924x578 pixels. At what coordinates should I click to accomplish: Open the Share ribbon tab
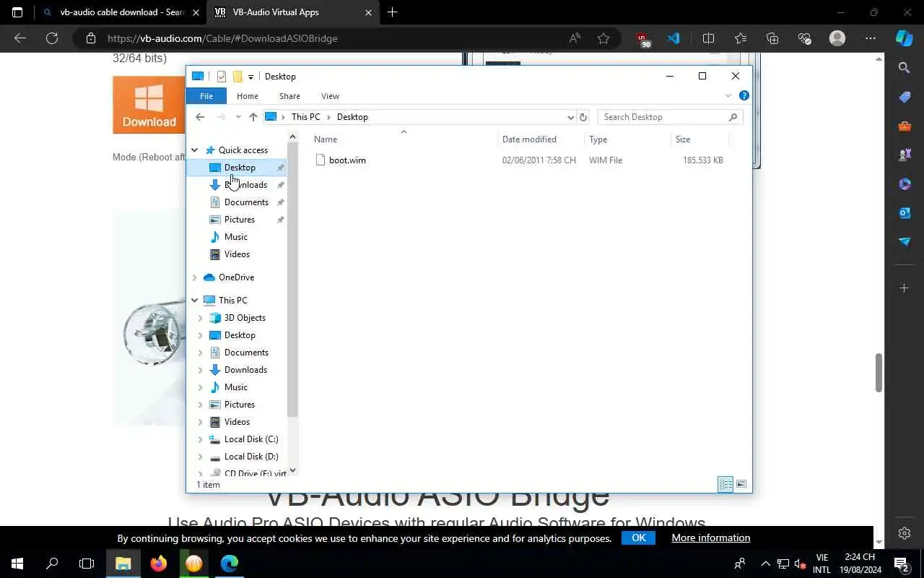289,96
